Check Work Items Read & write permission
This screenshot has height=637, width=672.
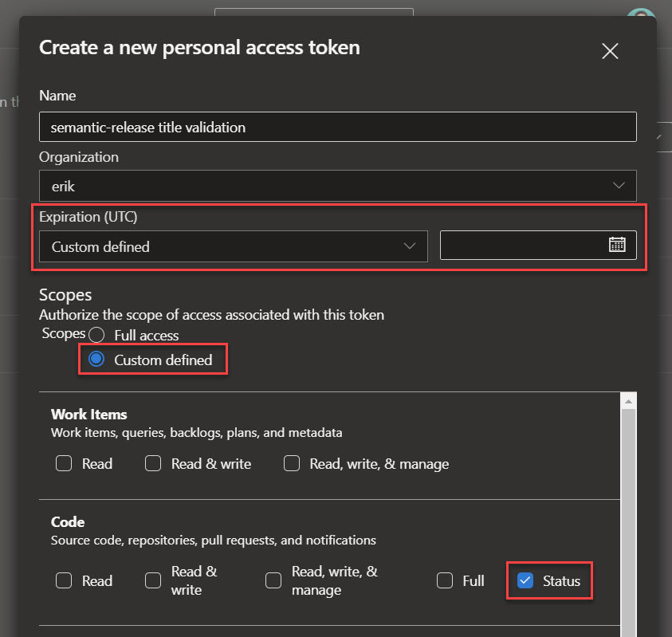[153, 463]
